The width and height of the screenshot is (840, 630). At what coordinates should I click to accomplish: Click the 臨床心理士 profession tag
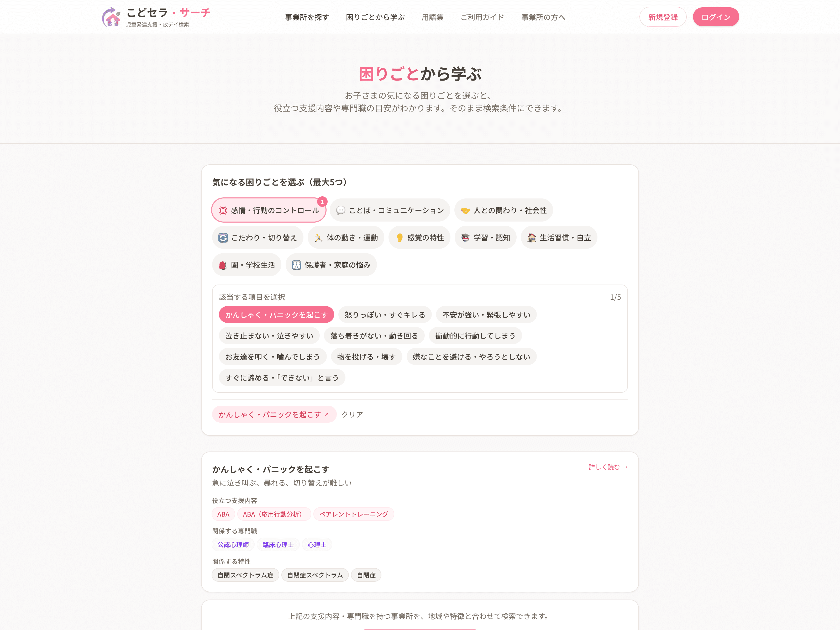pyautogui.click(x=278, y=545)
